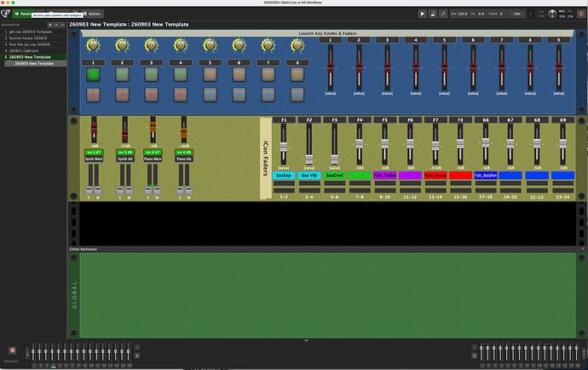Click the Gig Performer logo icon
The width and height of the screenshot is (588, 370).
(6, 14)
